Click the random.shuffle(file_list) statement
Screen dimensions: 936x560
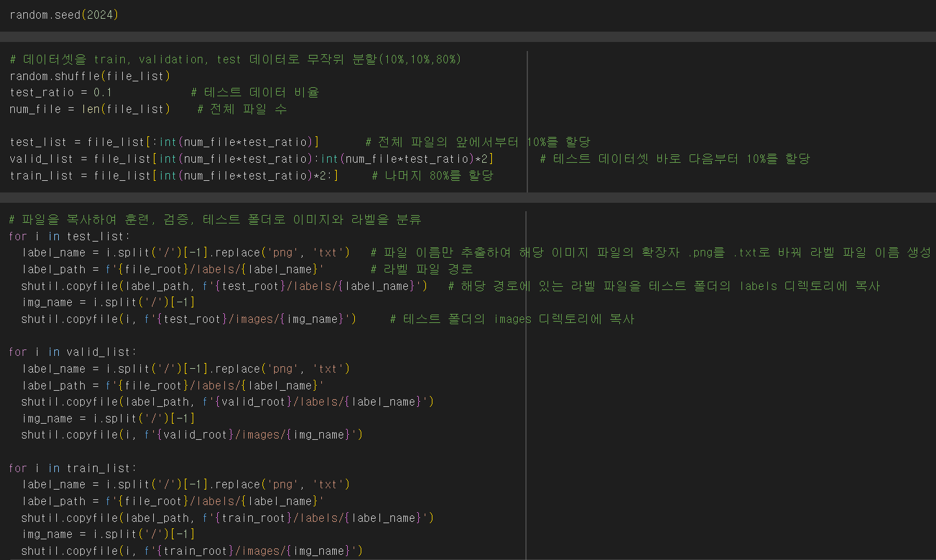coord(90,76)
